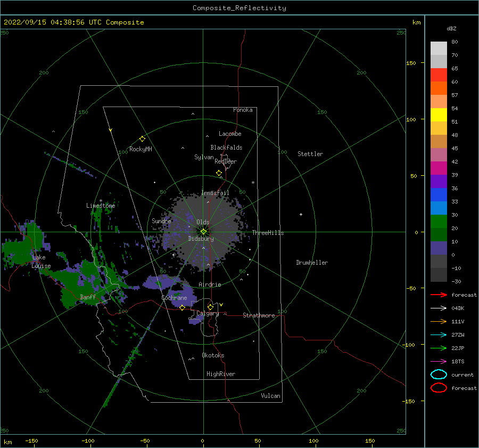This screenshot has width=479, height=448.
Task: Click the RedDeer city label
Action: coord(226,161)
